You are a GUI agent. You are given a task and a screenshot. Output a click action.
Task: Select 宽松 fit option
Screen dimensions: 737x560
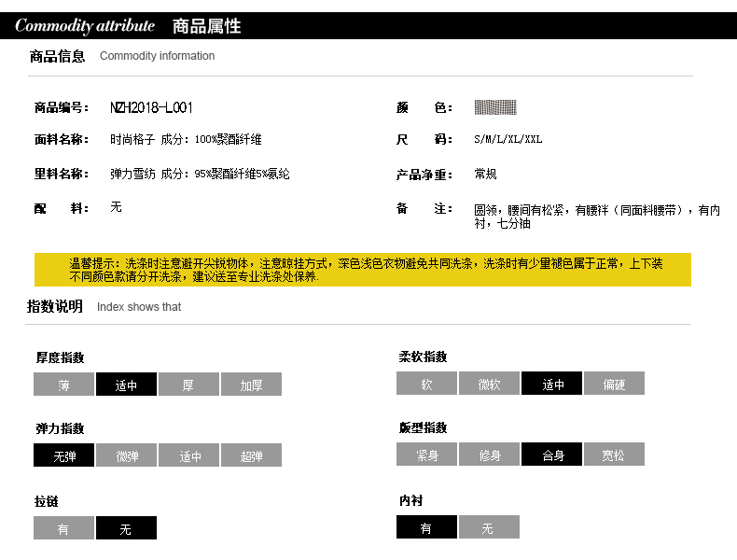(x=615, y=455)
